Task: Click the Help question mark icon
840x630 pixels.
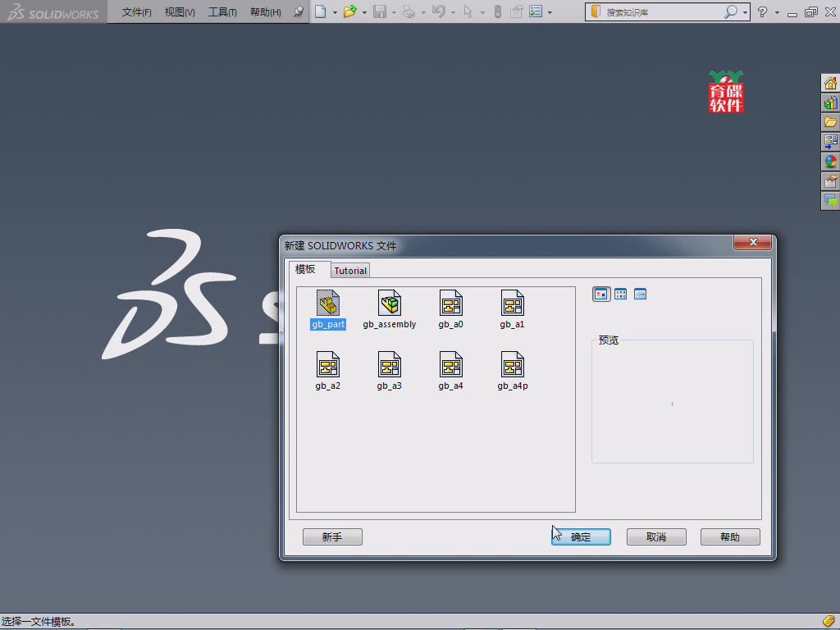Action: tap(763, 11)
